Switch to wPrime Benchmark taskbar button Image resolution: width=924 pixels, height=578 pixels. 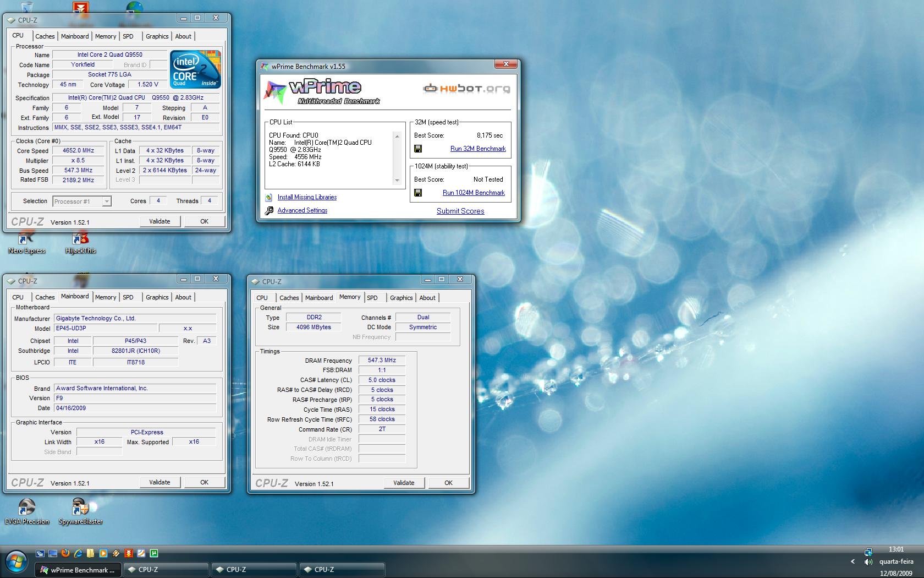(78, 570)
